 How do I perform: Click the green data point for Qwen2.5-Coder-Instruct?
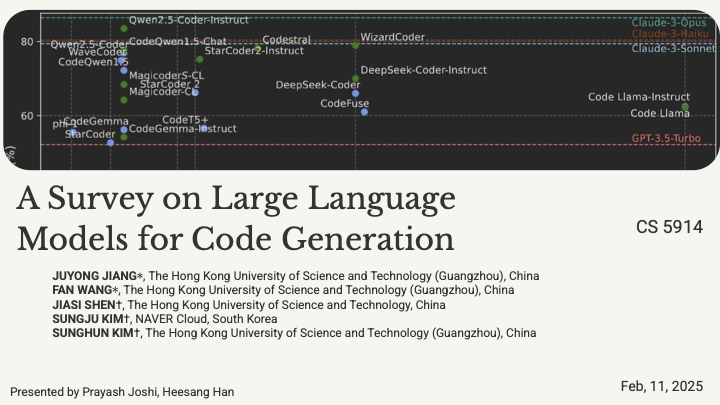124,28
